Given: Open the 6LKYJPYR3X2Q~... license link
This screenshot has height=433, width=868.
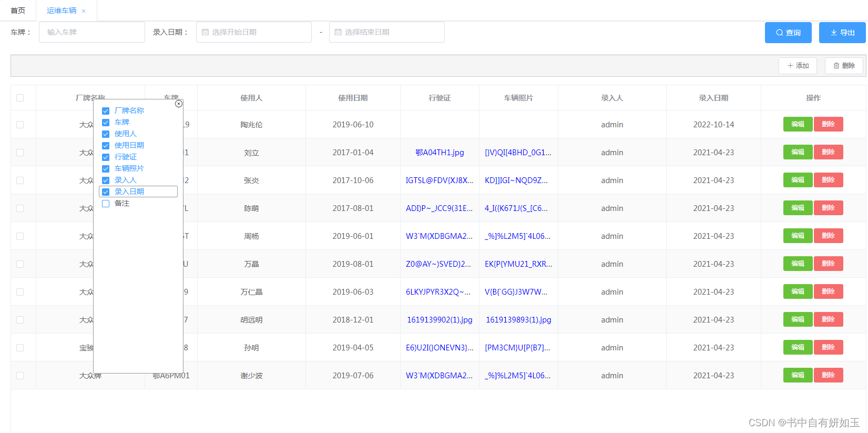Looking at the screenshot, I should (438, 292).
